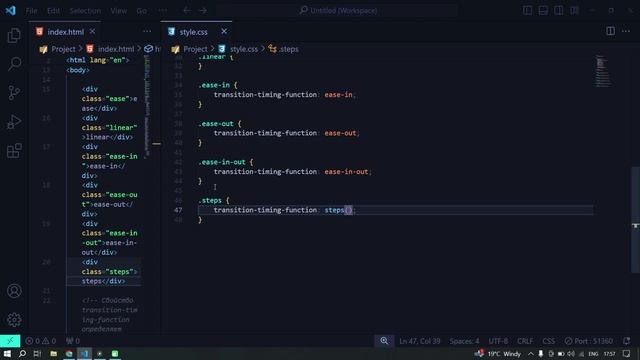Switch to Chrome on the taskbar

click(x=69, y=353)
